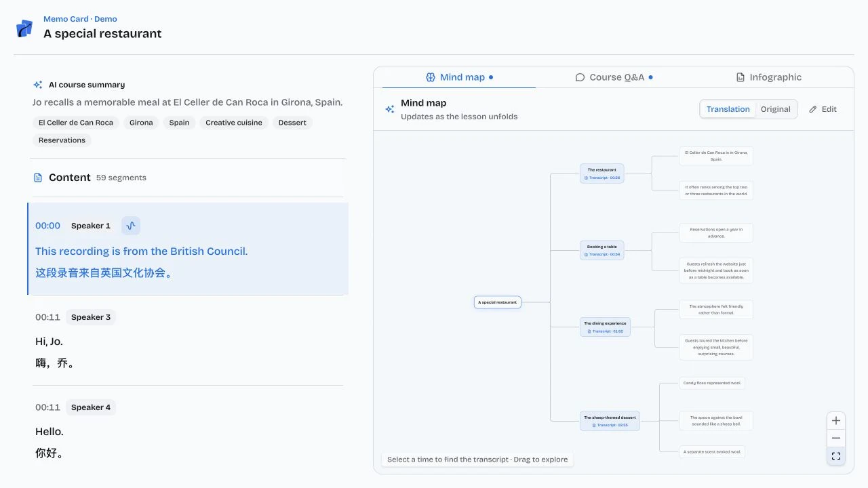Open the Transcript link under Booking a table
The image size is (868, 488).
(602, 254)
